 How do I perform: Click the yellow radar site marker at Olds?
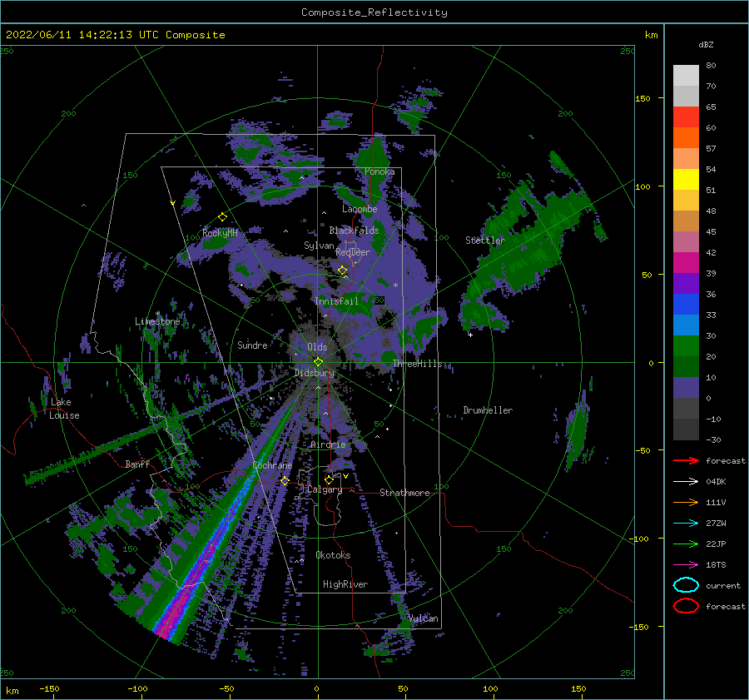(318, 362)
